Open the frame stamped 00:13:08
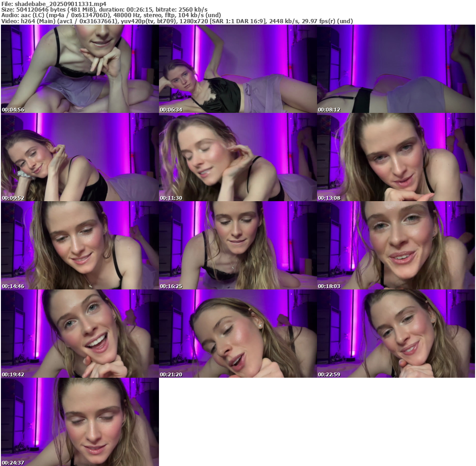The width and height of the screenshot is (476, 466). pyautogui.click(x=396, y=157)
